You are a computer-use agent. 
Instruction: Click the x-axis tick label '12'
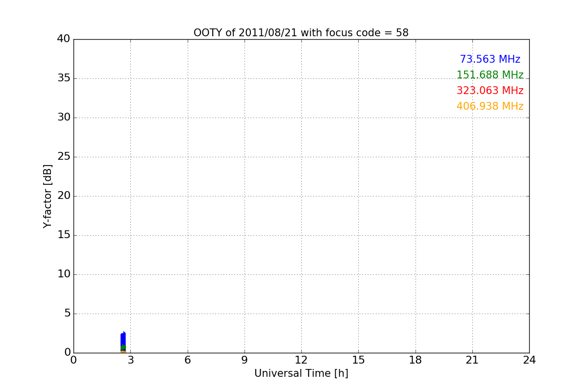point(301,360)
